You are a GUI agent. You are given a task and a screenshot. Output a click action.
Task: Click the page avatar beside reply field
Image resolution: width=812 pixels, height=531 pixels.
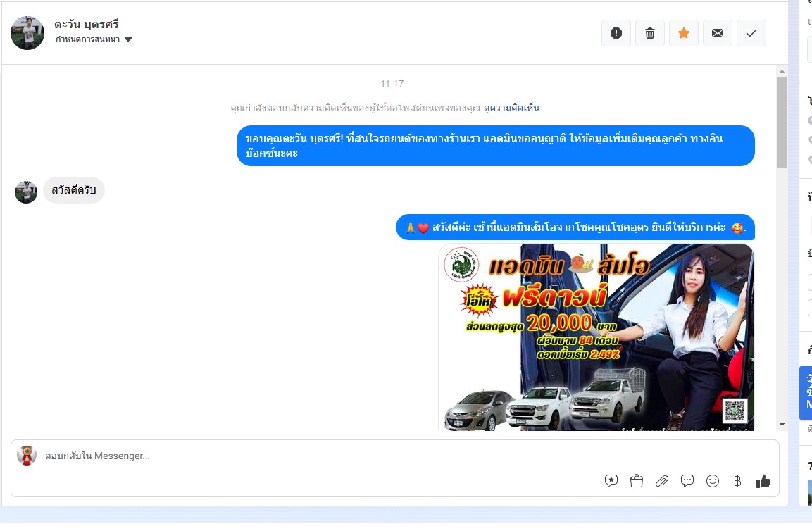tap(27, 456)
